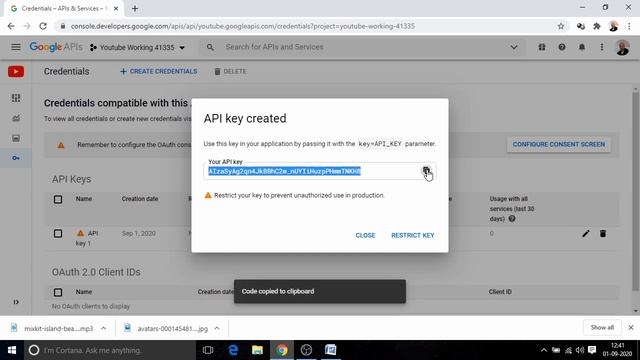Open the help question mark icon
The width and height of the screenshot is (640, 360).
click(x=562, y=47)
